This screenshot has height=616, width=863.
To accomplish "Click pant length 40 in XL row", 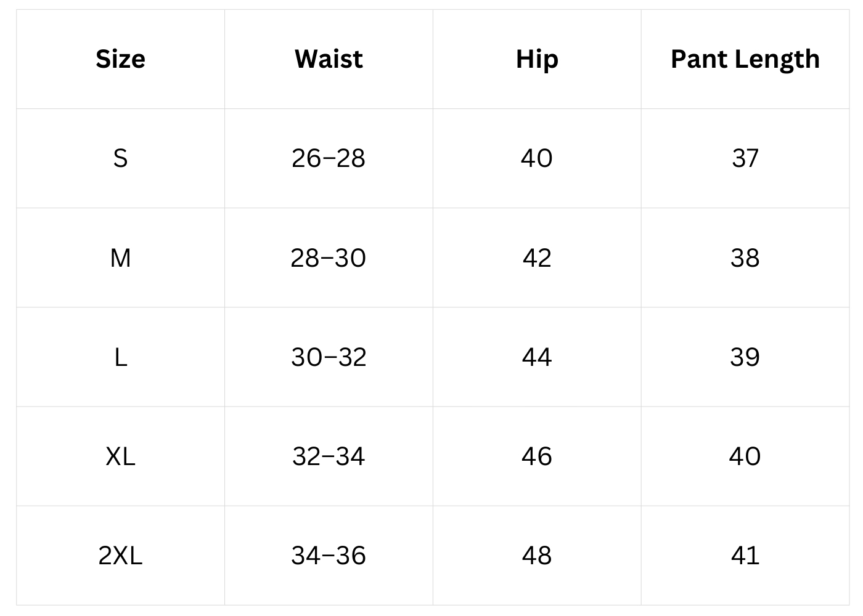I will tap(745, 456).
